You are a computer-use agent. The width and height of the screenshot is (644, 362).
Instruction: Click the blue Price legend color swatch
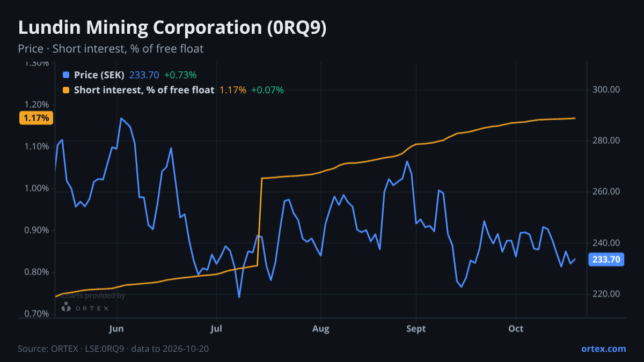(66, 75)
